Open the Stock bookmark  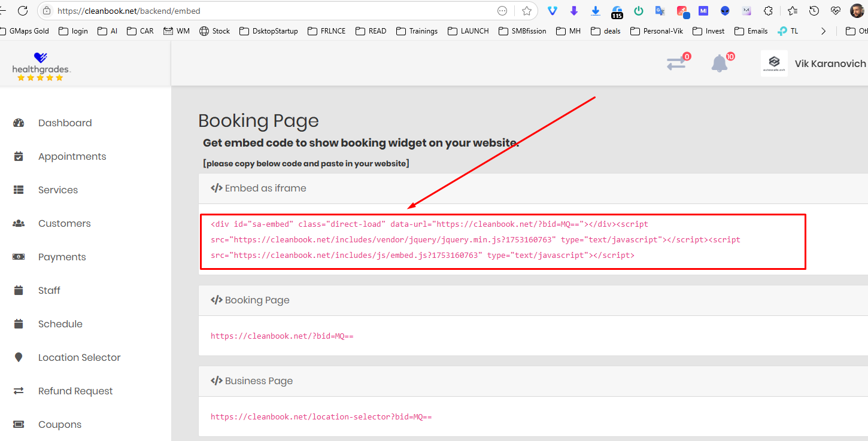point(214,31)
